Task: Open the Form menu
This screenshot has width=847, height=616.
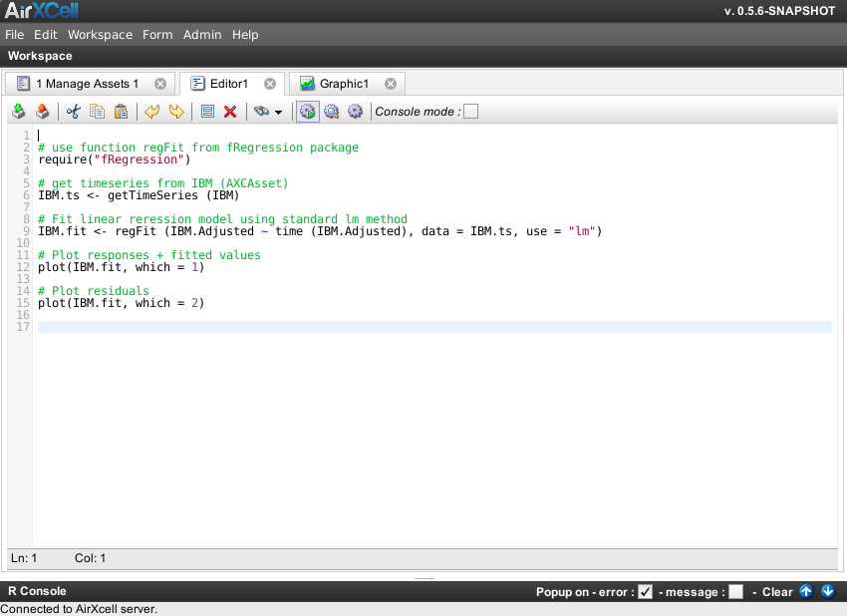Action: (157, 35)
